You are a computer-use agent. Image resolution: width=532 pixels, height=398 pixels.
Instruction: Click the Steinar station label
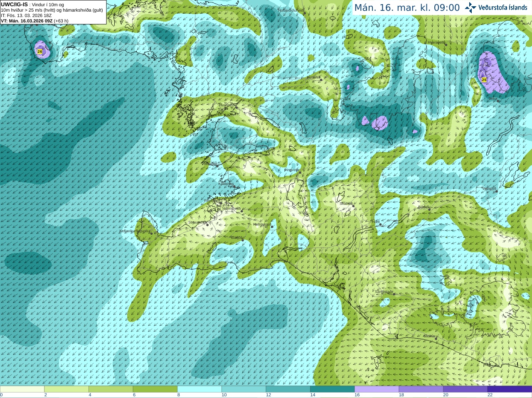click(429, 336)
